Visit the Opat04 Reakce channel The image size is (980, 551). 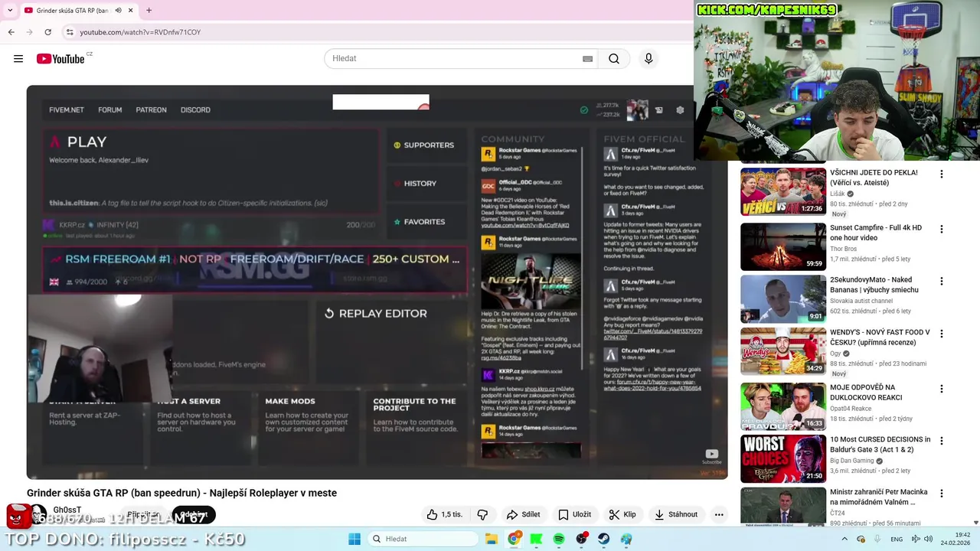pyautogui.click(x=851, y=409)
